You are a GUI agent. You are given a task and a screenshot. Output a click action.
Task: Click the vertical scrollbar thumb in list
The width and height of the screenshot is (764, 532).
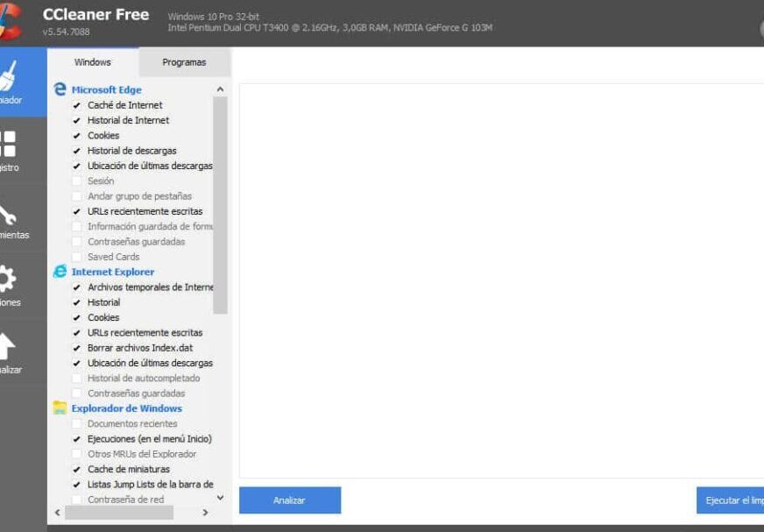point(220,205)
